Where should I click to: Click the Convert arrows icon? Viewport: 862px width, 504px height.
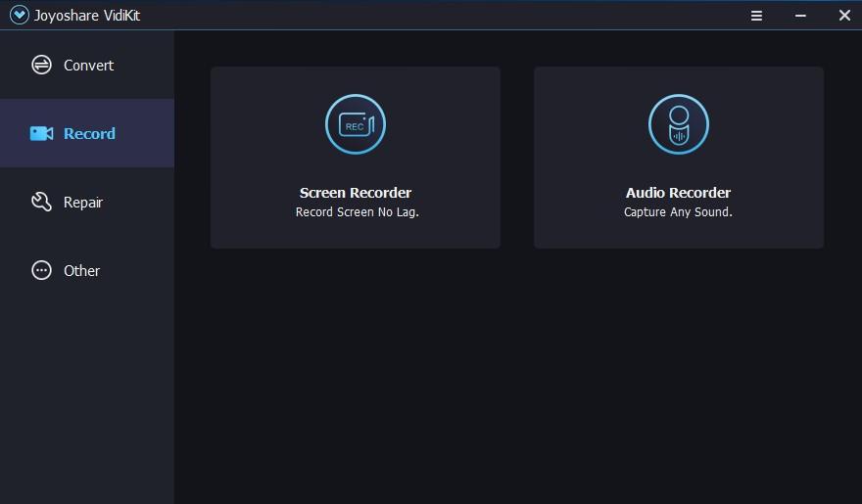tap(41, 65)
